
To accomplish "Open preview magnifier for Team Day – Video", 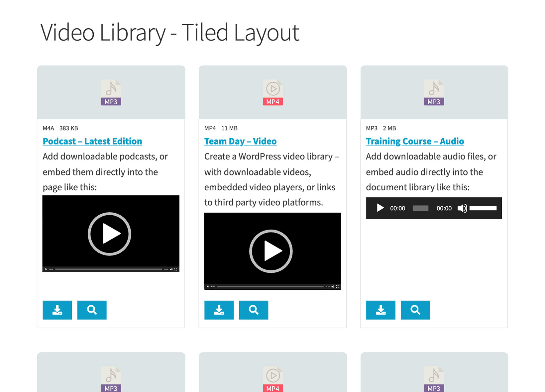I will click(254, 310).
